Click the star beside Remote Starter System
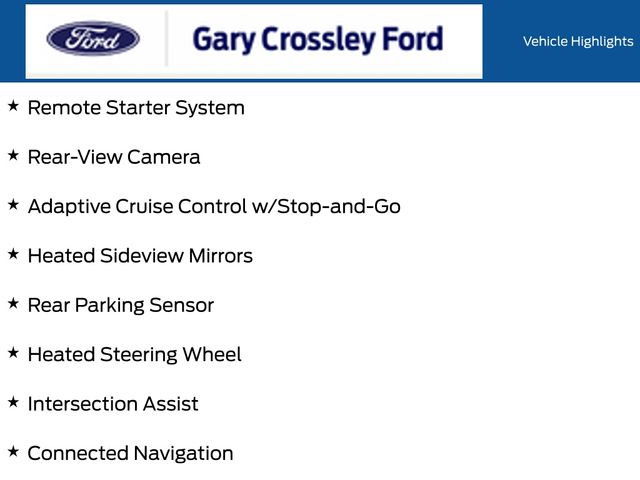This screenshot has width=640, height=480. pos(13,106)
